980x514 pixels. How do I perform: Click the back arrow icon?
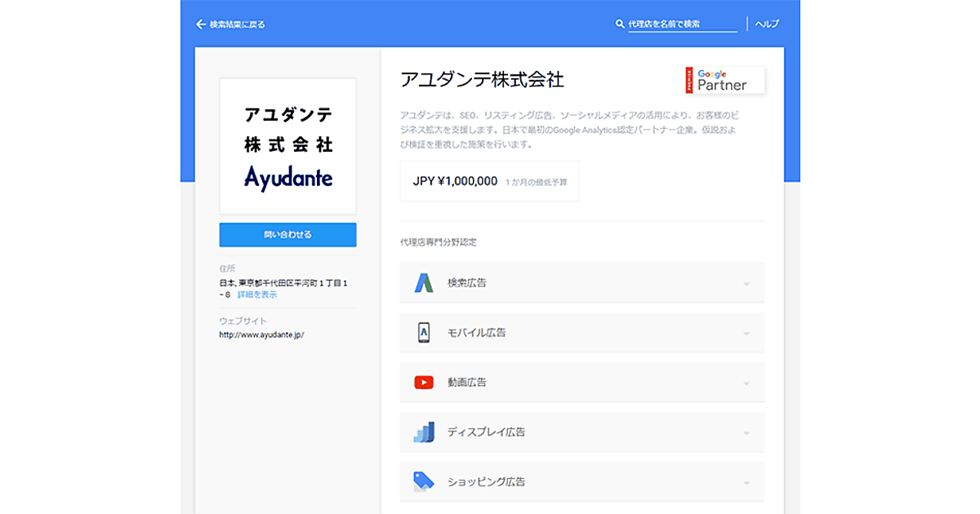[x=201, y=24]
